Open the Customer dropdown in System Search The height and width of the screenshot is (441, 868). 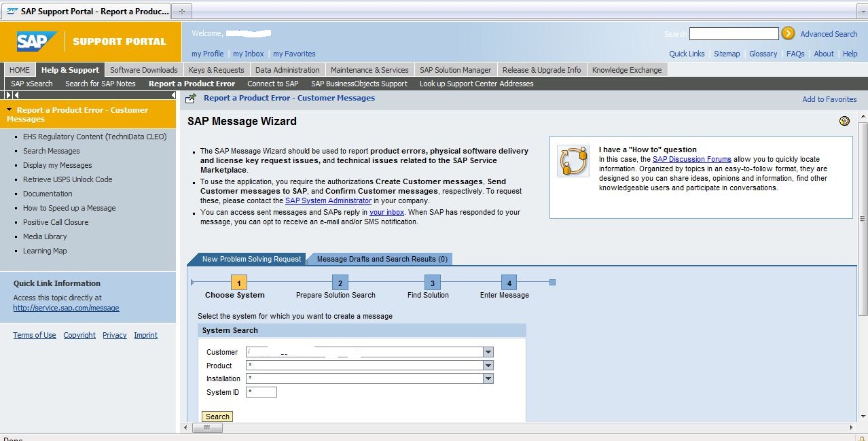point(487,352)
